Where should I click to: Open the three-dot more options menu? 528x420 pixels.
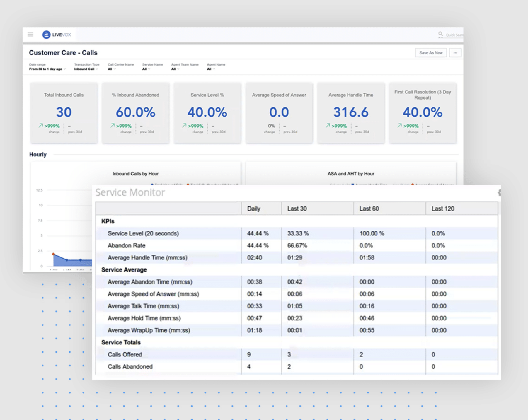455,53
